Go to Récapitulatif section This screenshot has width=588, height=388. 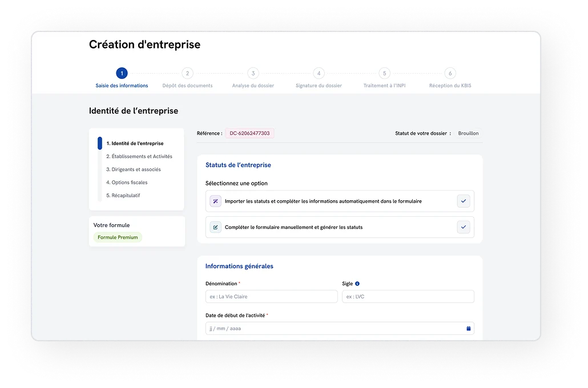[123, 195]
